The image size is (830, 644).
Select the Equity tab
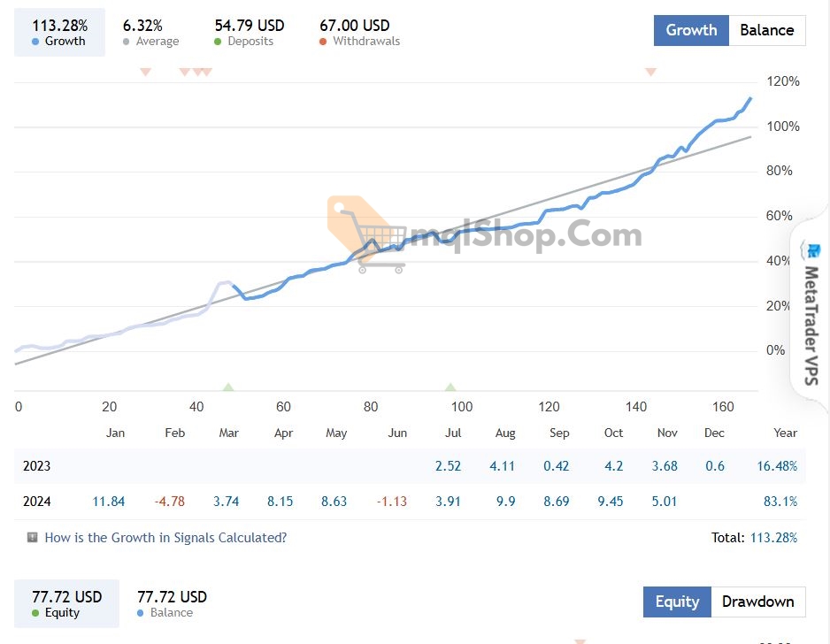tap(677, 602)
